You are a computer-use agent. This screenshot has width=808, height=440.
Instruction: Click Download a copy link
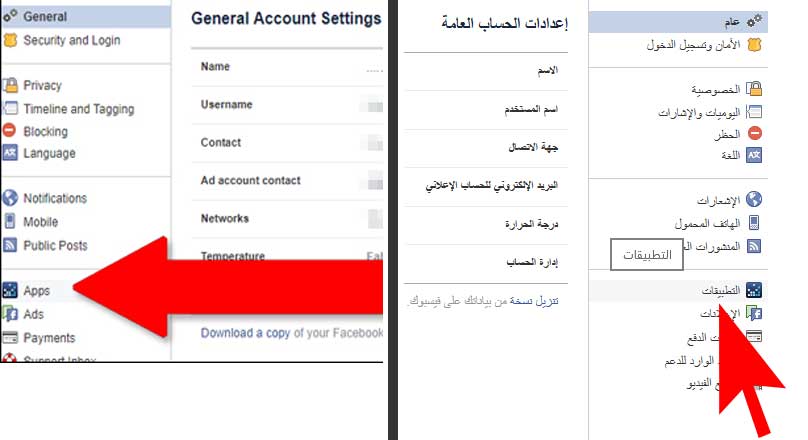(245, 333)
